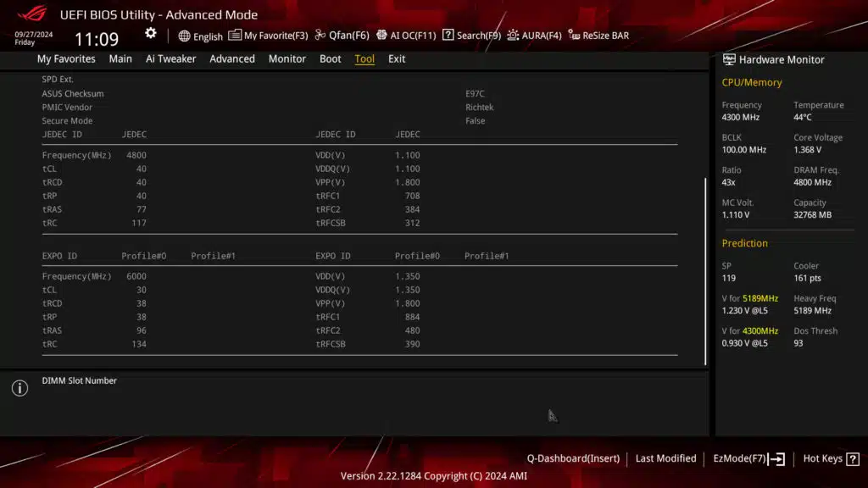This screenshot has width=868, height=488.
Task: Select English language button
Action: pyautogui.click(x=200, y=36)
